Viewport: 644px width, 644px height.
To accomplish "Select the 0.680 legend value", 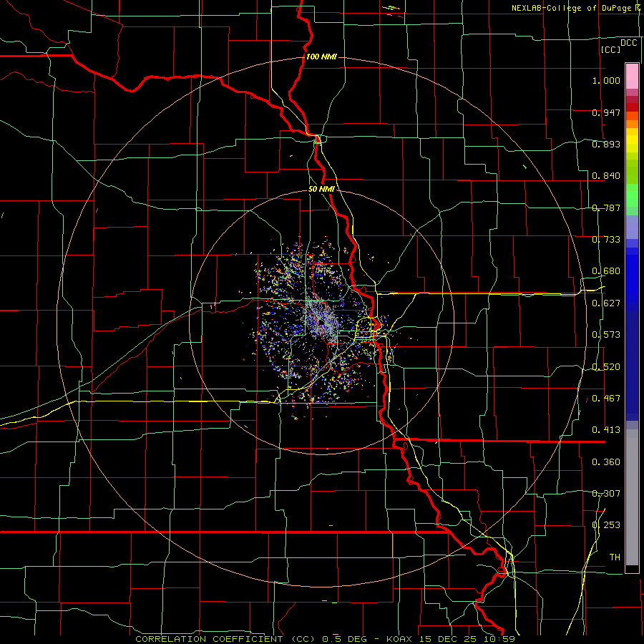I will tap(606, 271).
